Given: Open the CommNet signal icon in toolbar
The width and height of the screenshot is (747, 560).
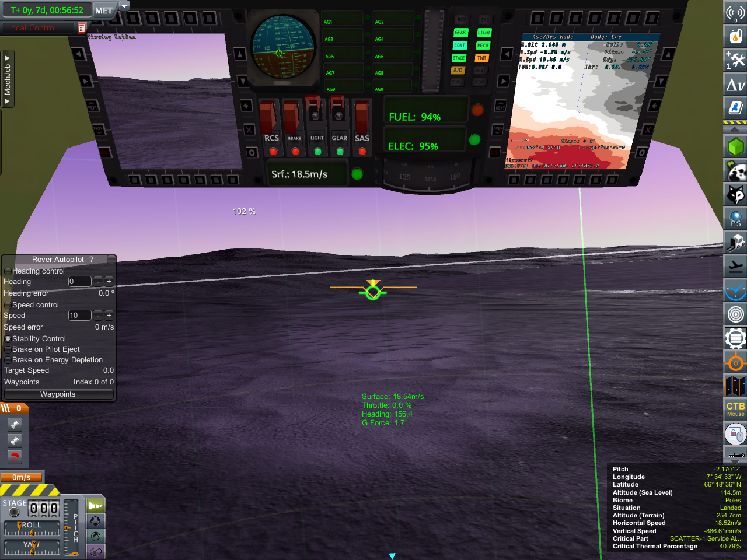Looking at the screenshot, I should (x=735, y=12).
